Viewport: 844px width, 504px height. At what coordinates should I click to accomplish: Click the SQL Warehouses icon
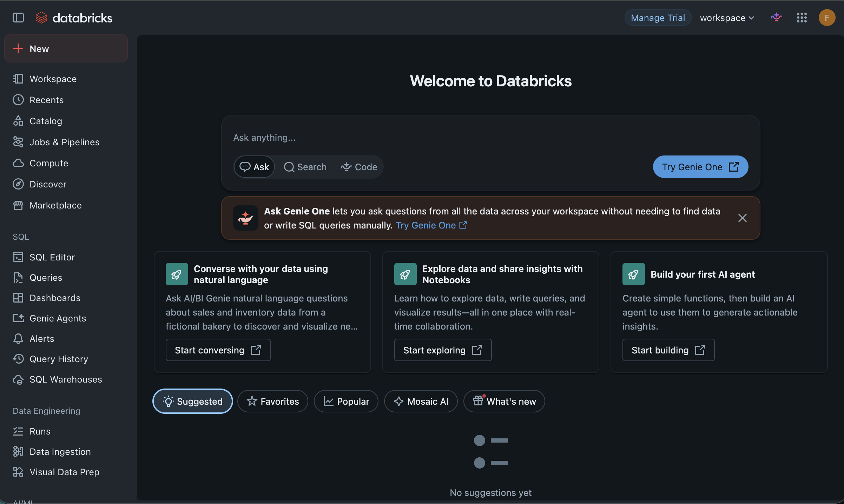point(18,379)
